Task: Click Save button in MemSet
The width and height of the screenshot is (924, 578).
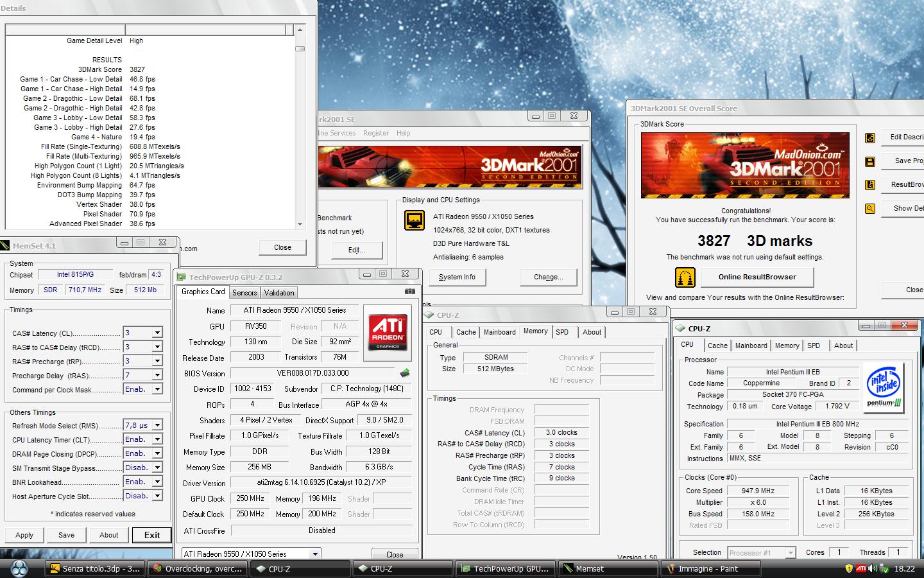Action: pyautogui.click(x=67, y=535)
